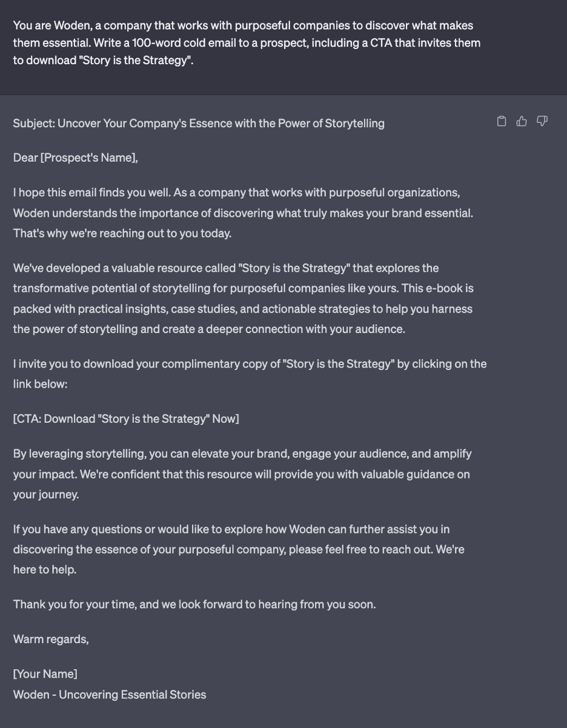Select the '[Your Name]' placeholder
This screenshot has width=567, height=728.
click(x=45, y=674)
